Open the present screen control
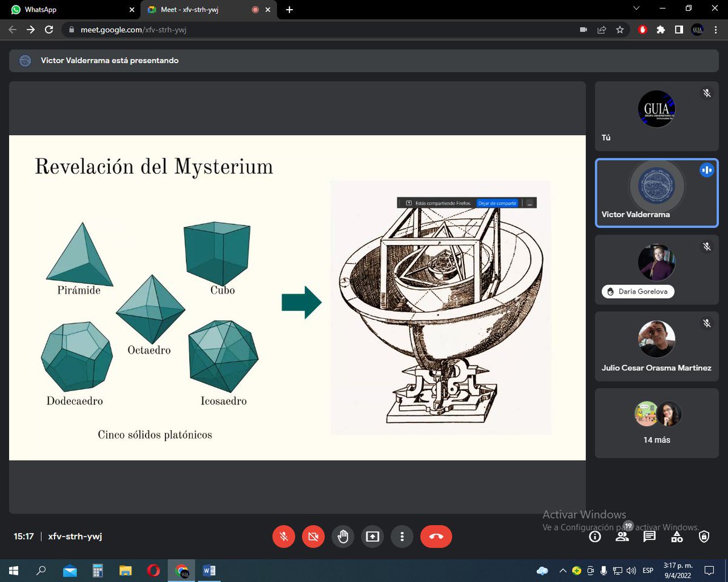Screen dimensions: 728x582 pos(372,537)
